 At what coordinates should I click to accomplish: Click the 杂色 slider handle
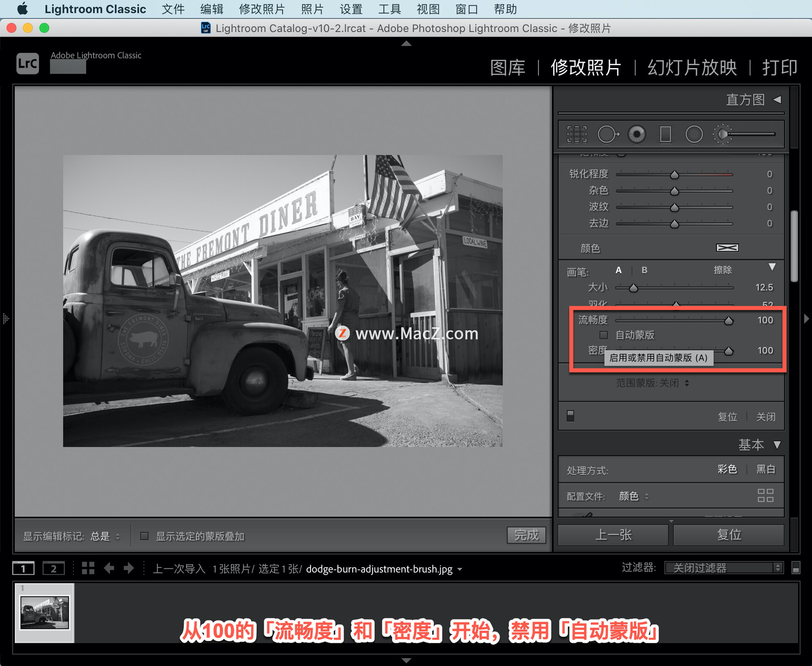[x=675, y=191]
